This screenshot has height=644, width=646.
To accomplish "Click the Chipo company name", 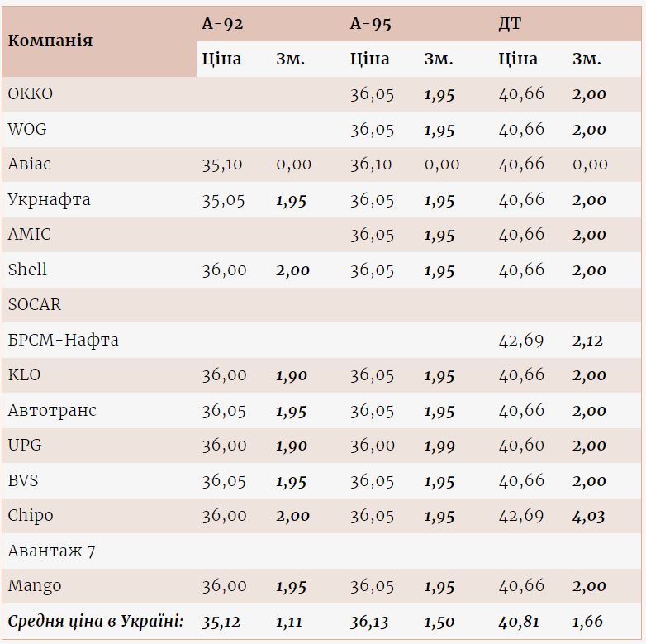I will (31, 516).
